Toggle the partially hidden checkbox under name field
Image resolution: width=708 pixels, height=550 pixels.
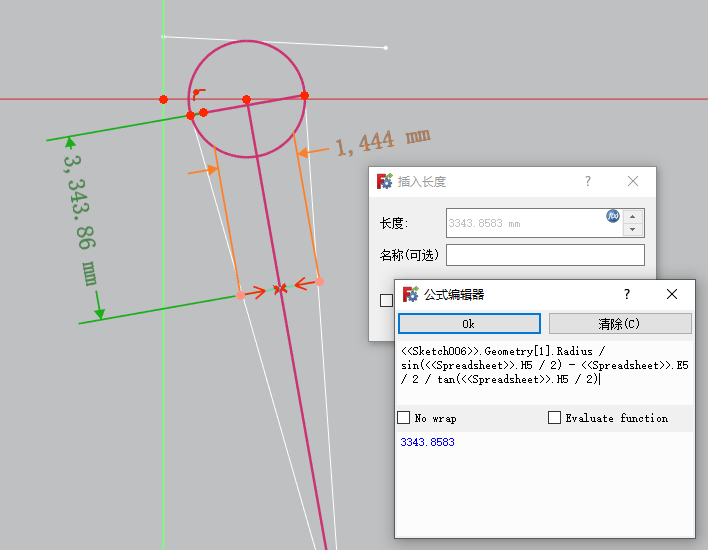386,300
